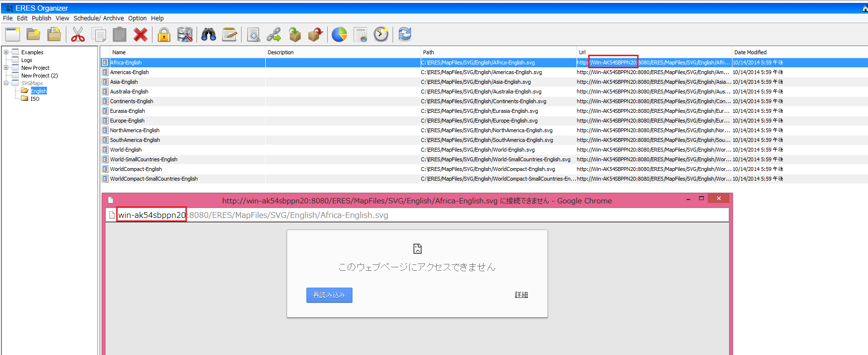Select the Logs tree item
Image resolution: width=868 pixels, height=355 pixels.
[27, 60]
